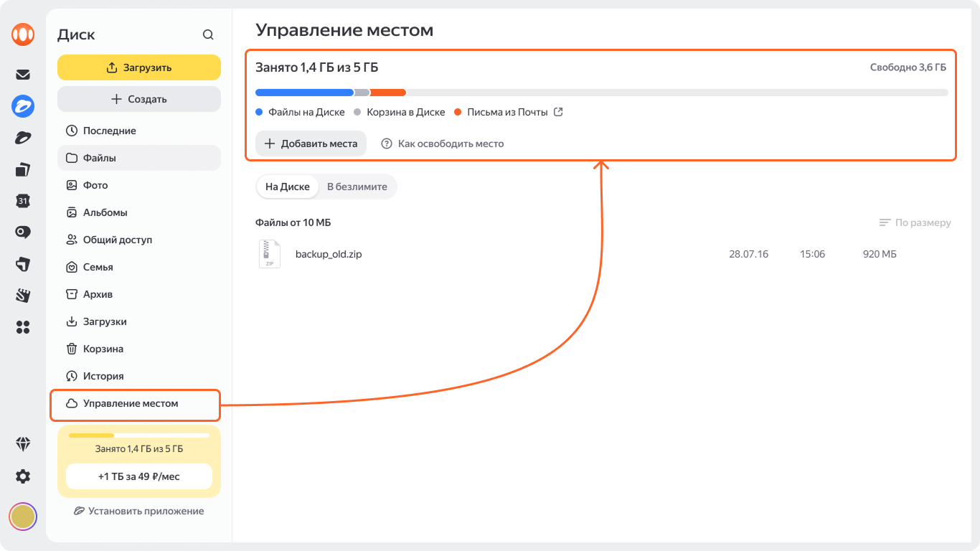
Task: Open settings with the gear icon
Action: pos(23,476)
